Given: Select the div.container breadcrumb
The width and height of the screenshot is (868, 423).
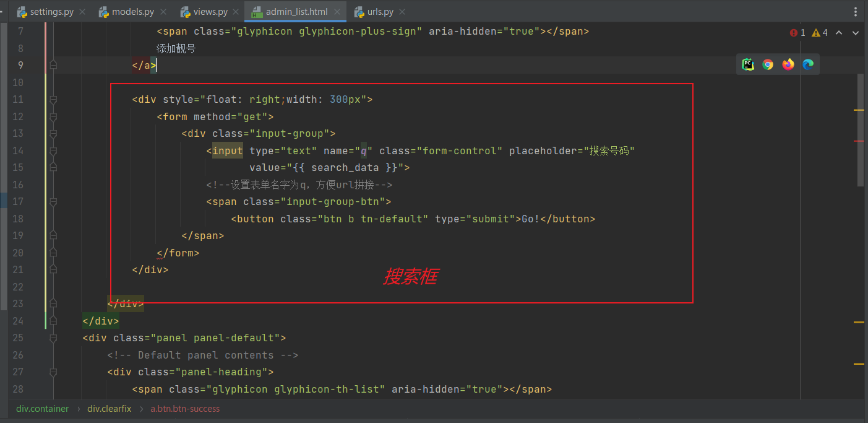Looking at the screenshot, I should click(x=41, y=409).
